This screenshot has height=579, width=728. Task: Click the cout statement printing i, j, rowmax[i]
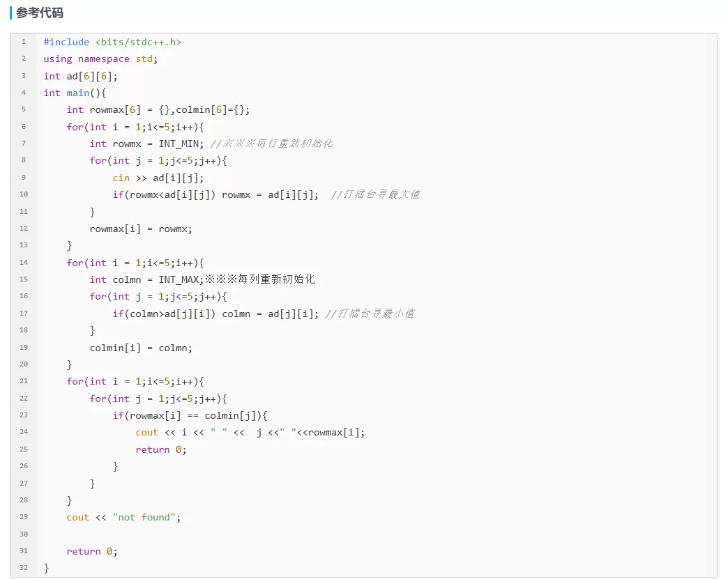tap(250, 433)
